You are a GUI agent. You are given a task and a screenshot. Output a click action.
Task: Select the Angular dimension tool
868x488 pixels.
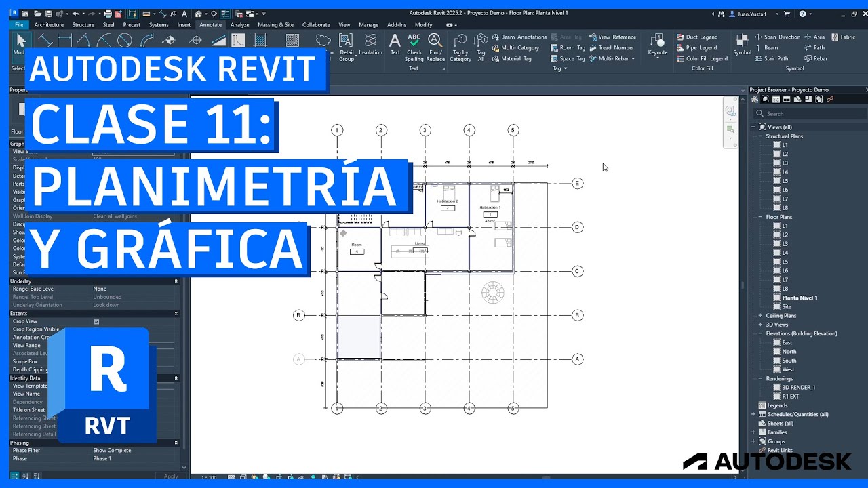(x=84, y=40)
